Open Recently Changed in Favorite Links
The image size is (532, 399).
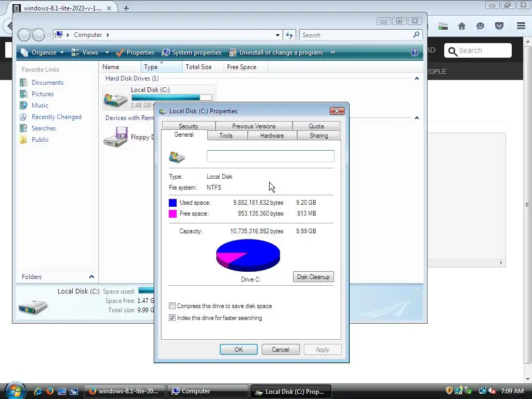coord(56,117)
